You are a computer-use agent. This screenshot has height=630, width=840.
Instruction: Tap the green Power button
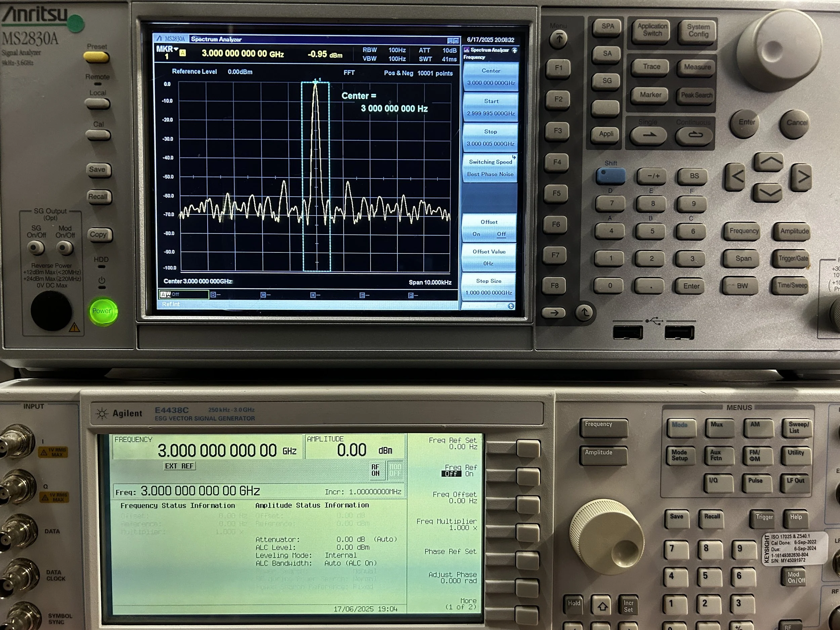point(102,311)
